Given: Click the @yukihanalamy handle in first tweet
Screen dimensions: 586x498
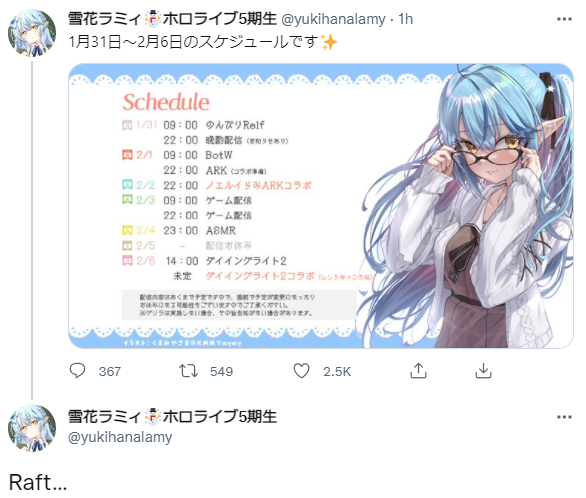Looking at the screenshot, I should click(x=333, y=19).
